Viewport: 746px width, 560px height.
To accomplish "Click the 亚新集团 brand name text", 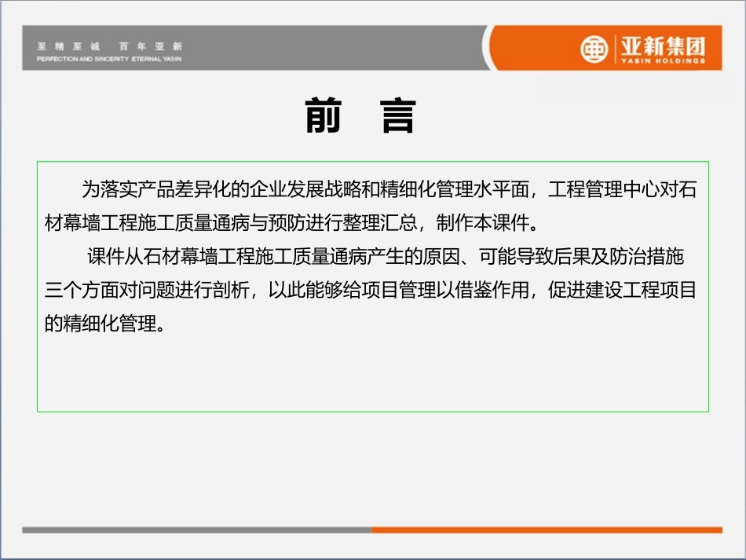I will [664, 46].
